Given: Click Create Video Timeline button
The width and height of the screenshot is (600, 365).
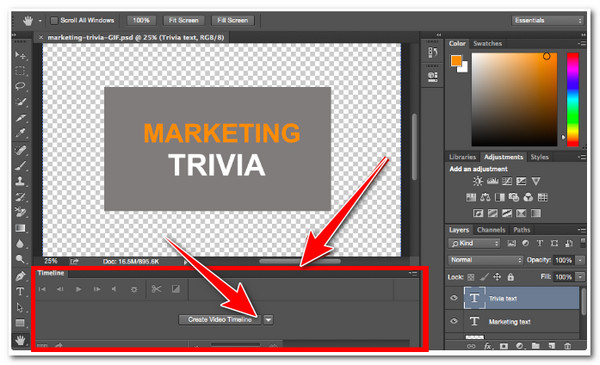Looking at the screenshot, I should point(220,319).
